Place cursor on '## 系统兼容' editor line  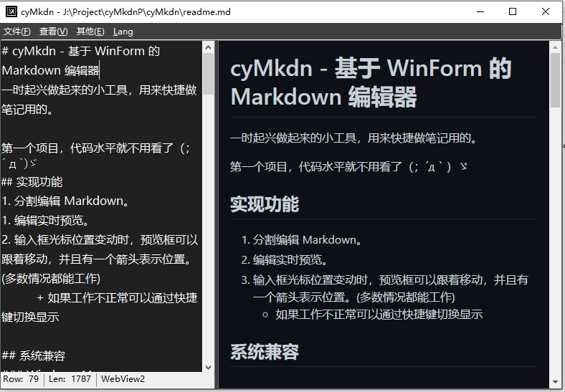coord(34,355)
